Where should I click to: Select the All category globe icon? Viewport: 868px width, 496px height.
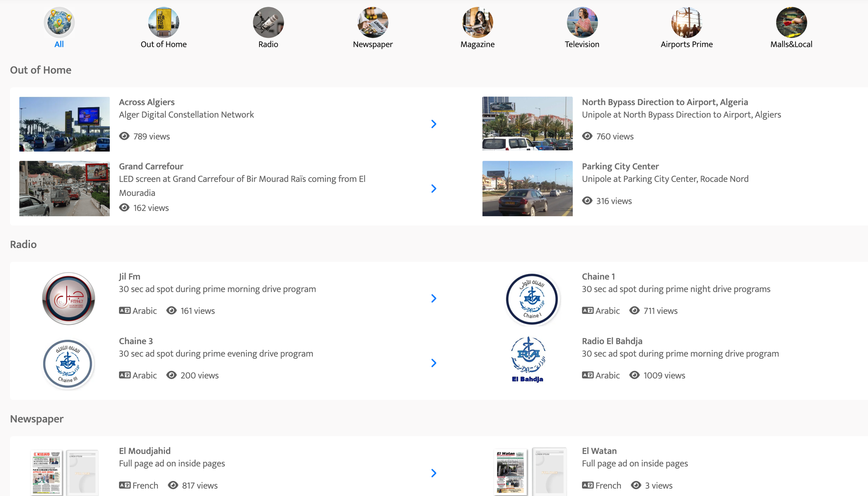pyautogui.click(x=59, y=22)
